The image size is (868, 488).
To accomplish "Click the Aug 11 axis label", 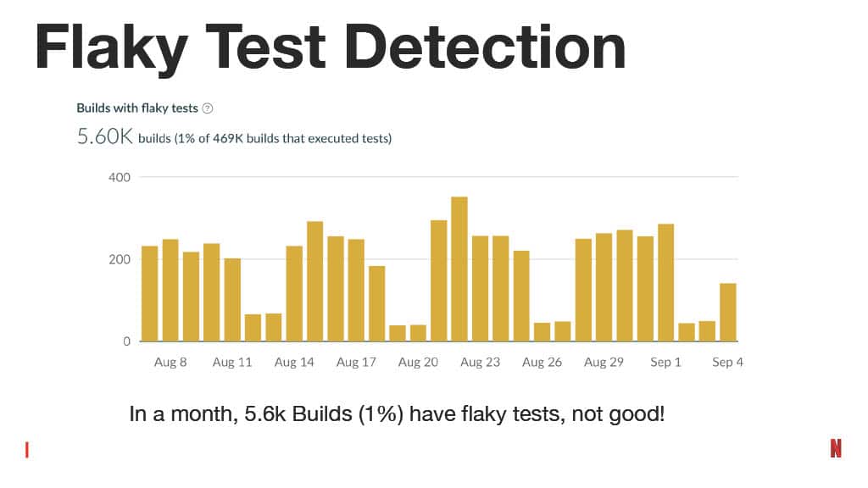I will click(232, 362).
